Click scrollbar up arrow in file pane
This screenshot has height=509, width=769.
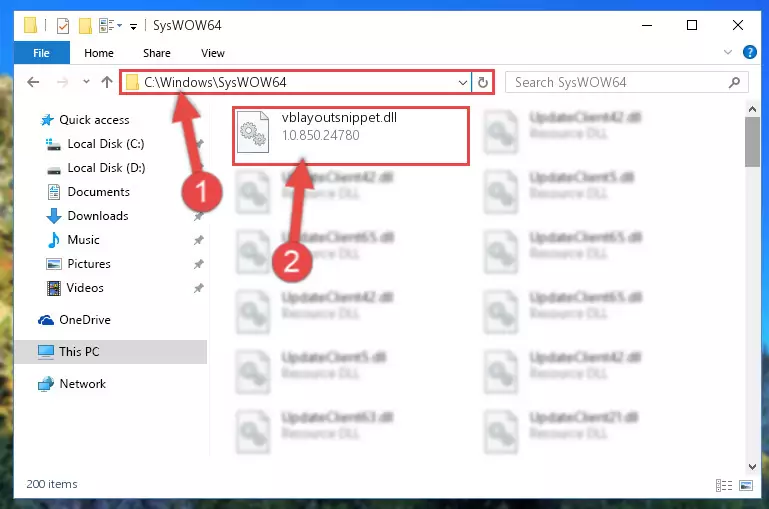tap(752, 109)
